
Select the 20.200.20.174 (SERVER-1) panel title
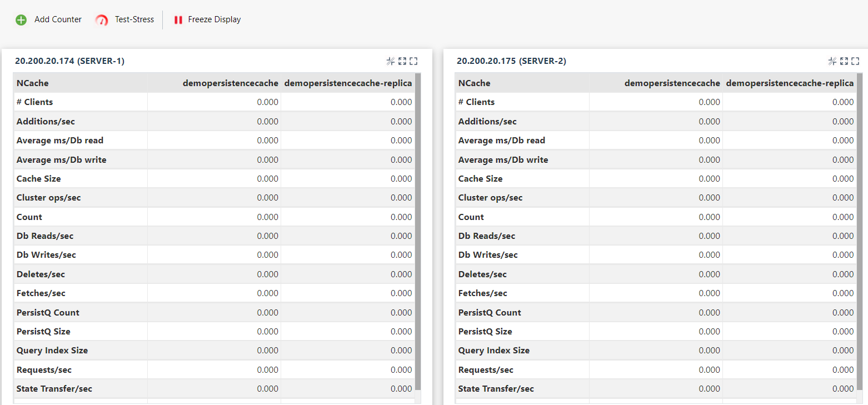(69, 61)
